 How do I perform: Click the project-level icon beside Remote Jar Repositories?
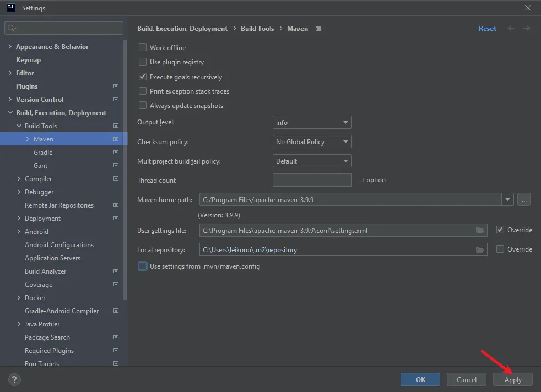pyautogui.click(x=116, y=205)
